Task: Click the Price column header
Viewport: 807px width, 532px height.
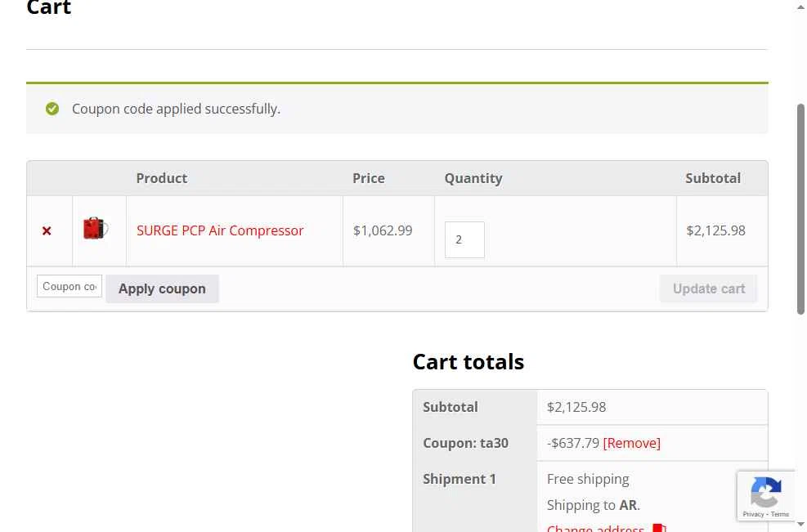Action: pos(369,178)
